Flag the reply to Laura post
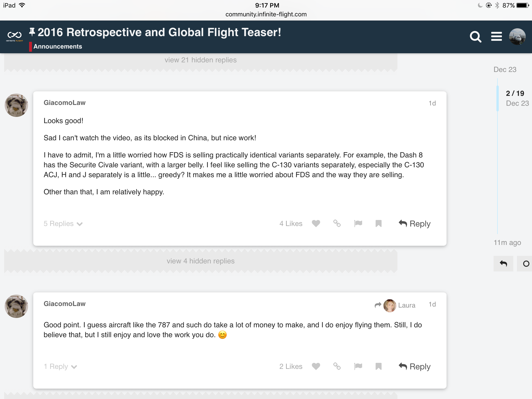The width and height of the screenshot is (532, 399). 358,366
